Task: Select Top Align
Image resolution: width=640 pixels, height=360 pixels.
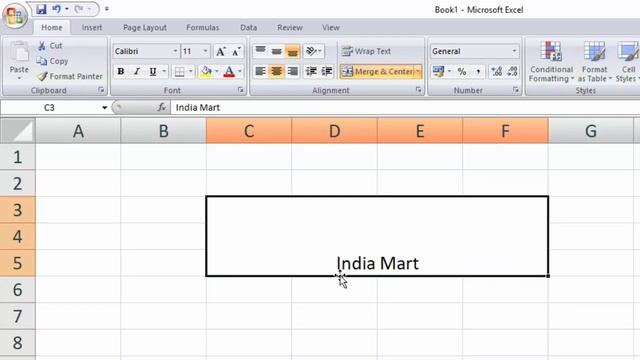Action: coord(260,51)
